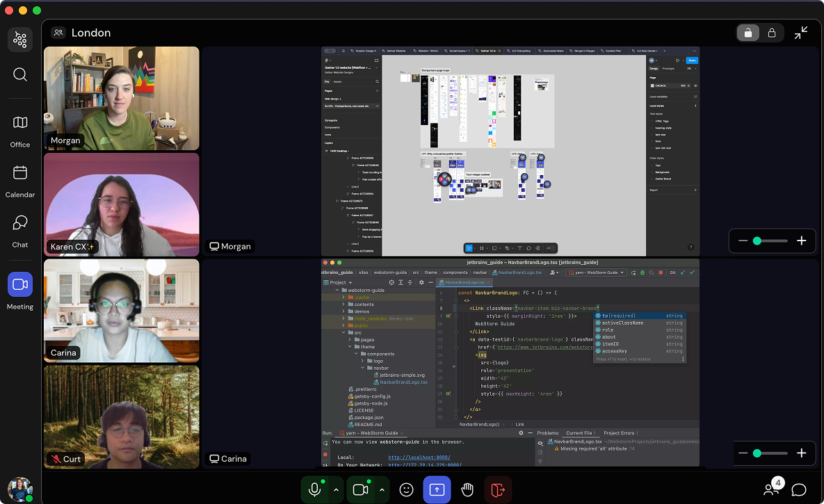Open the emoji reactions picker
Viewport: 824px width, 504px height.
[x=407, y=489]
